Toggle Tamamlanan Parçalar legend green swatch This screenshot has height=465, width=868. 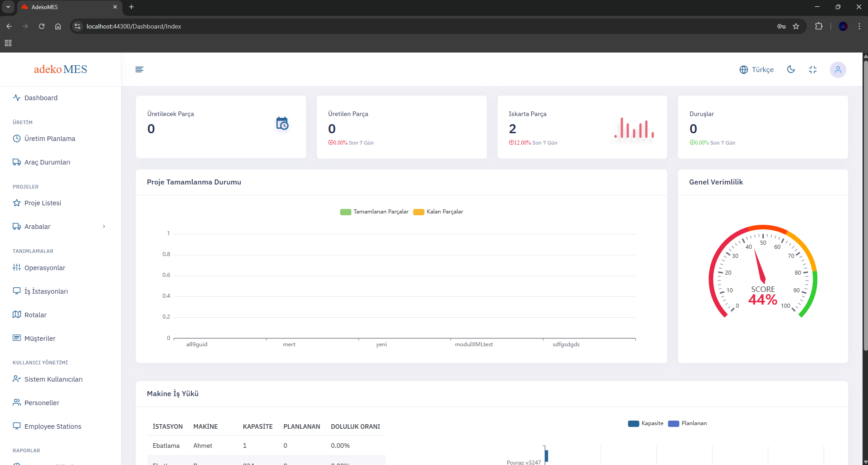tap(345, 212)
